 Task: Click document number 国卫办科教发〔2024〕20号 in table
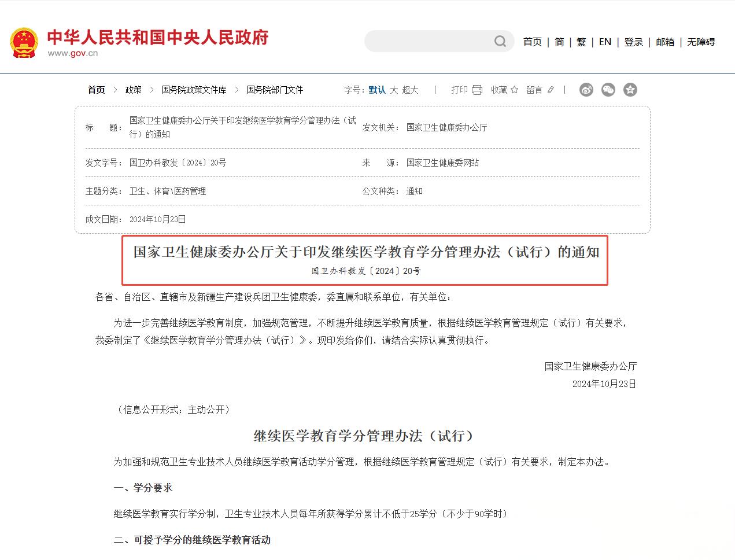click(x=178, y=163)
